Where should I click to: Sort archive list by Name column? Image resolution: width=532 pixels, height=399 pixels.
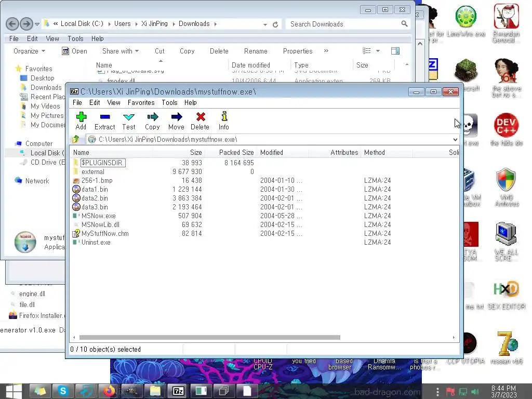(x=112, y=152)
